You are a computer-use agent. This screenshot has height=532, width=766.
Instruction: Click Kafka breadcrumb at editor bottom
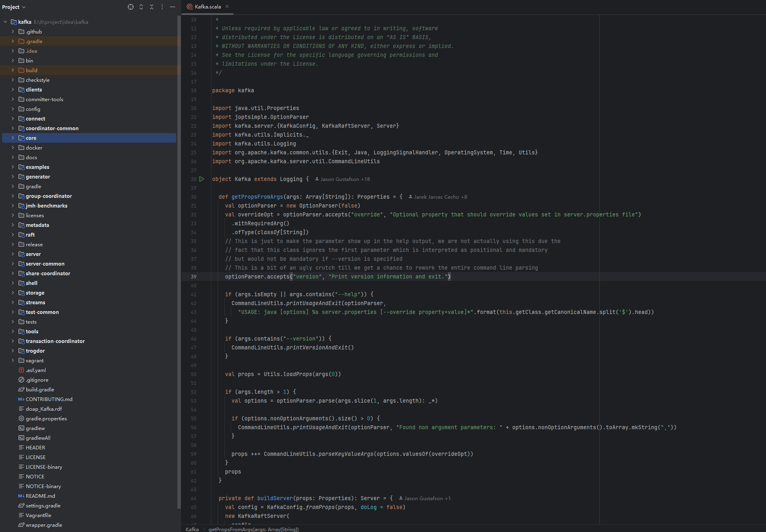coord(192,529)
